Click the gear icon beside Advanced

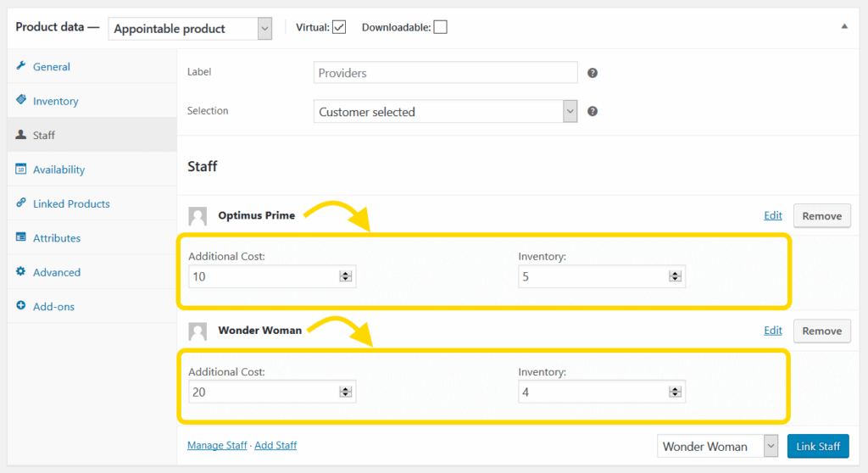21,271
